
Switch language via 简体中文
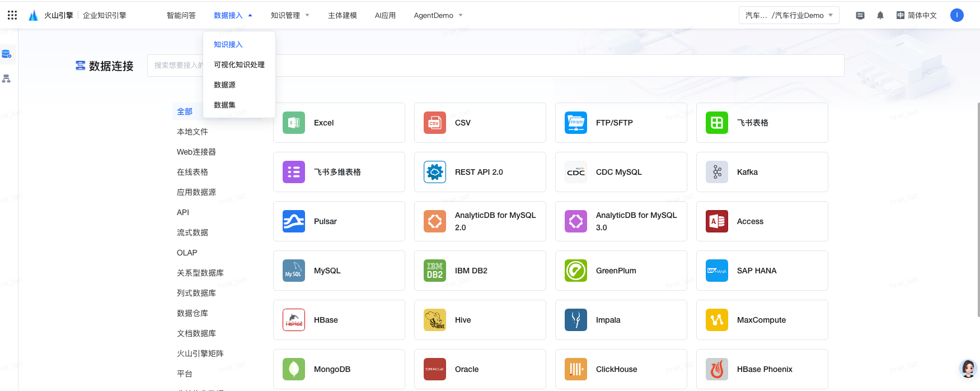[x=916, y=16]
